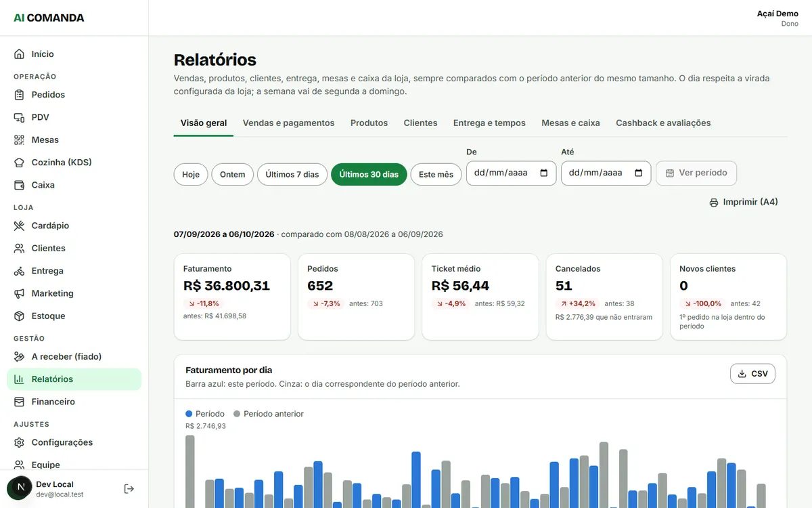This screenshot has height=508, width=812.
Task: Click the -7,3% Pedidos change badge
Action: point(326,303)
